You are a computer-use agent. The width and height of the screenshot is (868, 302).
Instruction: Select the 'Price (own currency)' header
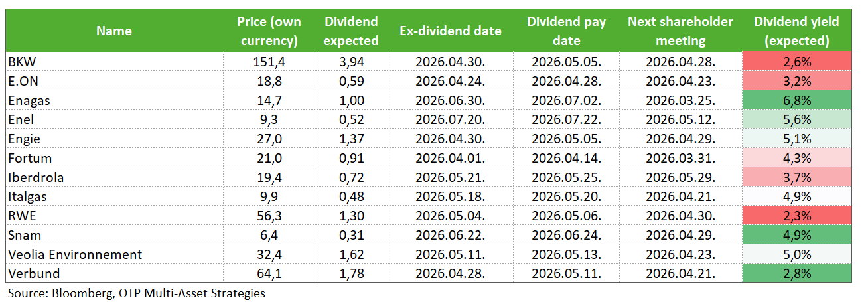click(x=269, y=31)
